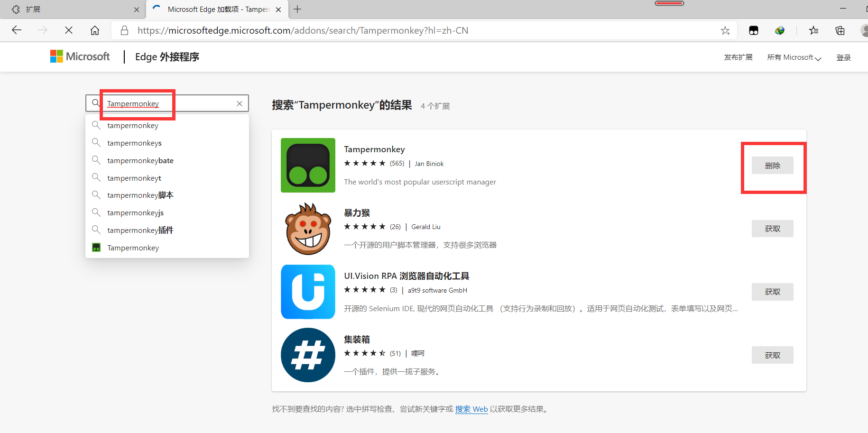Image resolution: width=868 pixels, height=433 pixels.
Task: Click 暴力猴 star rating (26)
Action: 372,227
